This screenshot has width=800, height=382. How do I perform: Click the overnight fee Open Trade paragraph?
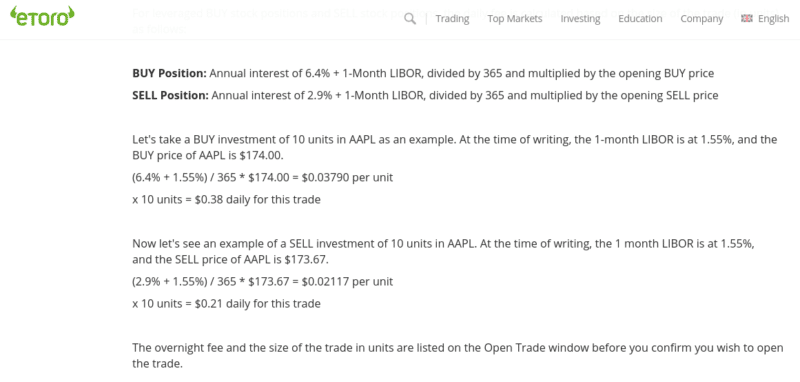(458, 356)
